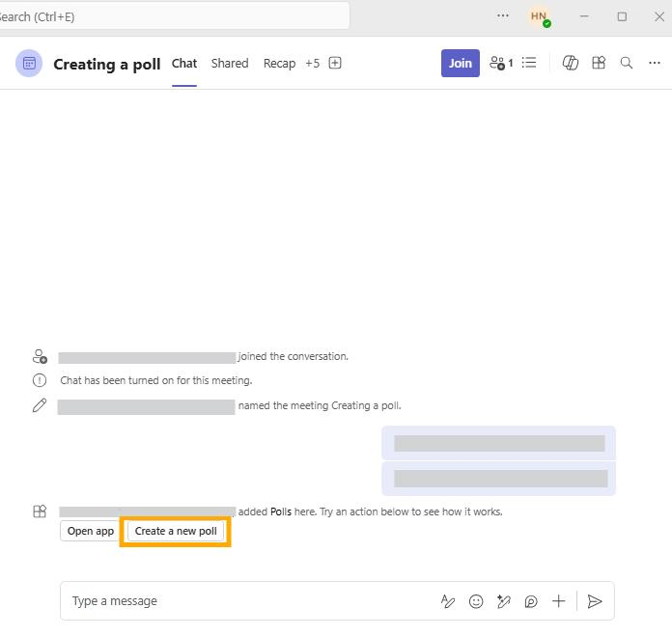Screen dimensions: 672x636
Task: Click Create a new poll button
Action: tap(176, 531)
